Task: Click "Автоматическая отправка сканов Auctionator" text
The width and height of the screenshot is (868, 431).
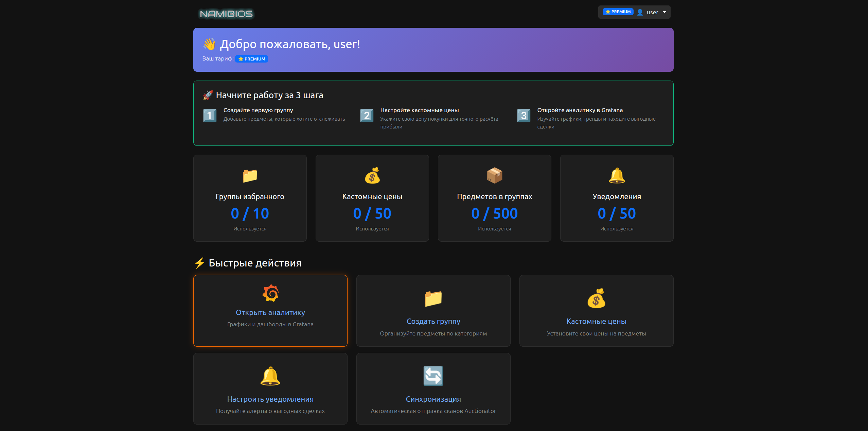Action: tap(433, 411)
